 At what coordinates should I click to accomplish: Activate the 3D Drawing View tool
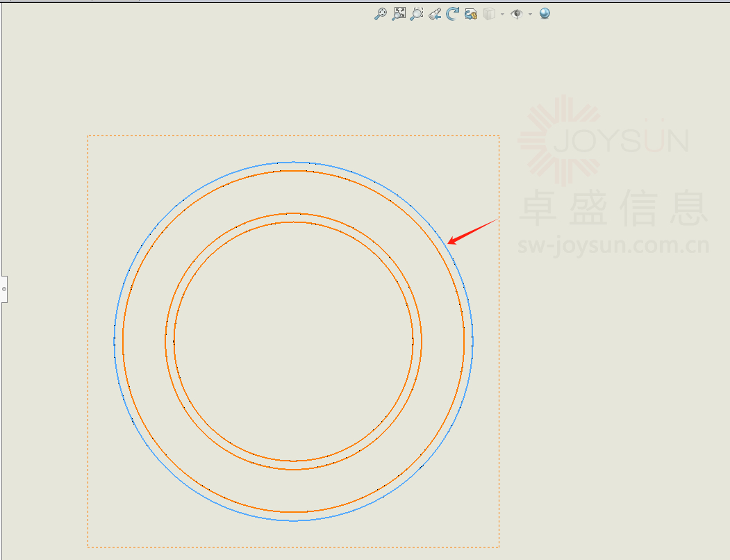pos(471,14)
